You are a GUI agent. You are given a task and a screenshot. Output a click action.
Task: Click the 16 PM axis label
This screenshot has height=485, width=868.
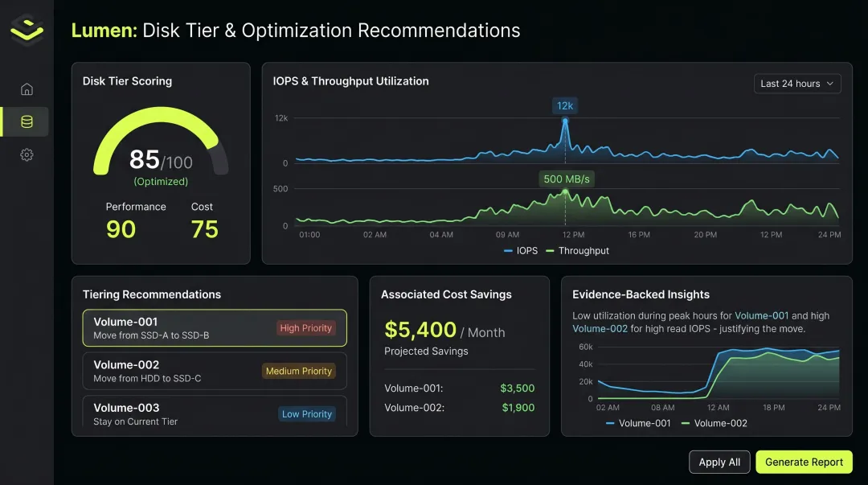[x=639, y=235]
